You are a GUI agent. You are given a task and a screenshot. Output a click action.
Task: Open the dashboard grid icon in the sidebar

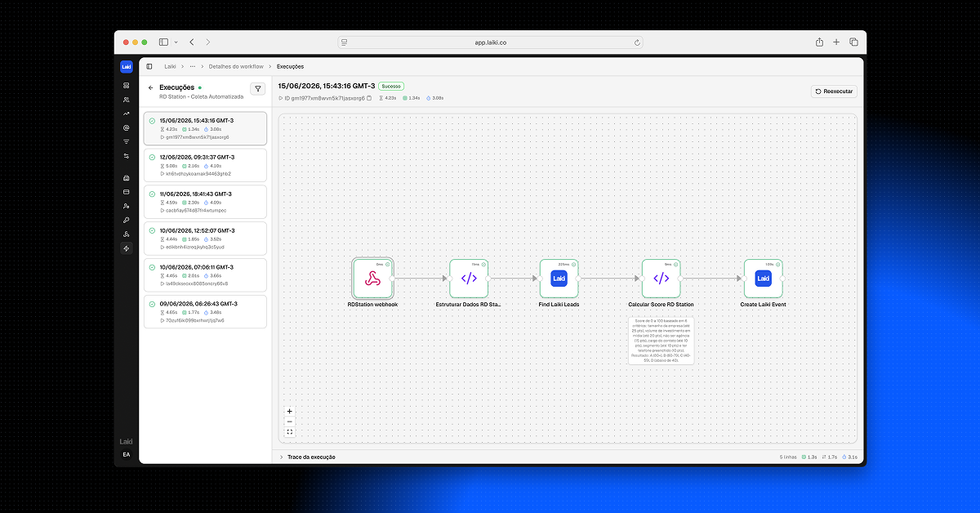(x=127, y=85)
